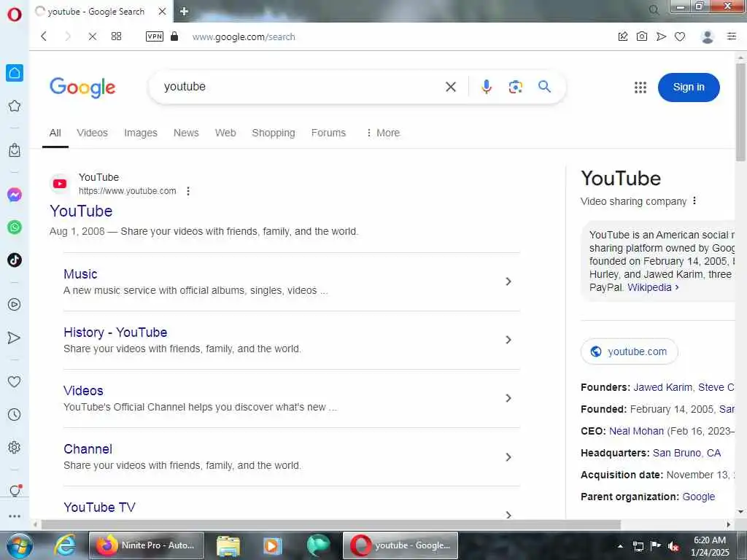Open the sidebar heart Pinboards icon
Viewport: 747px width, 560px height.
click(15, 381)
